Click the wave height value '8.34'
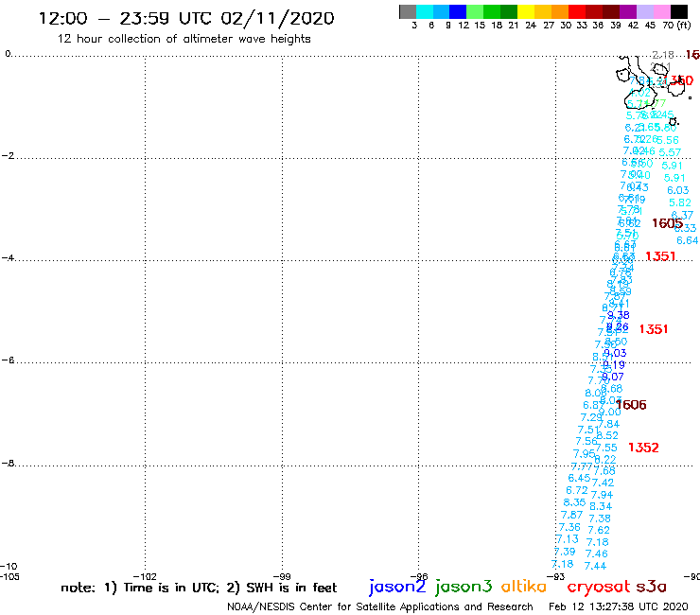The width and height of the screenshot is (700, 615). tap(601, 506)
